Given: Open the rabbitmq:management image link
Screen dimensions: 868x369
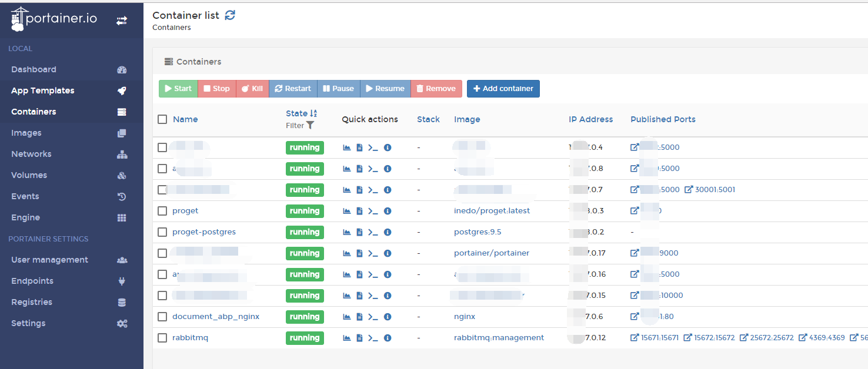Looking at the screenshot, I should [499, 338].
